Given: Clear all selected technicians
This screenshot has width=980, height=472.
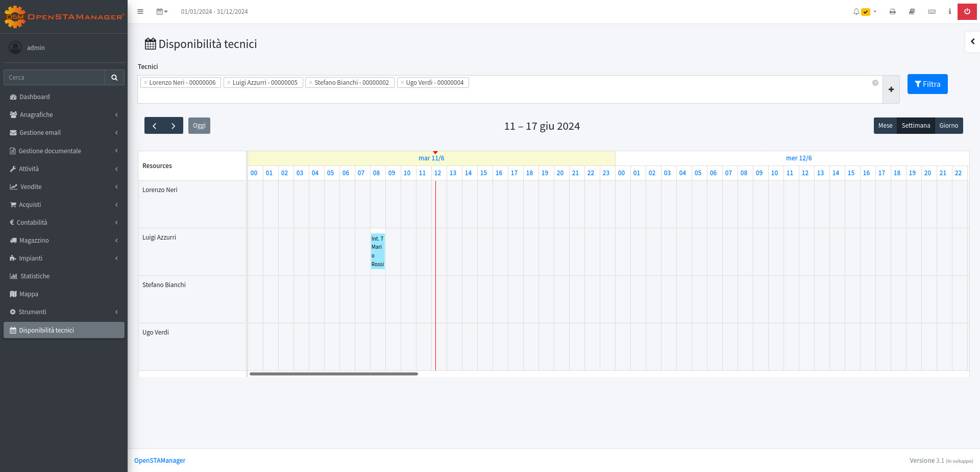Looking at the screenshot, I should click(875, 83).
